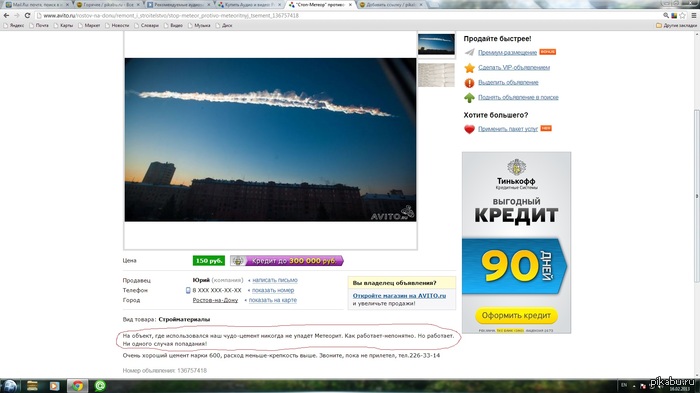Open Windows Start button
This screenshot has width=700, height=393.
[x=10, y=385]
